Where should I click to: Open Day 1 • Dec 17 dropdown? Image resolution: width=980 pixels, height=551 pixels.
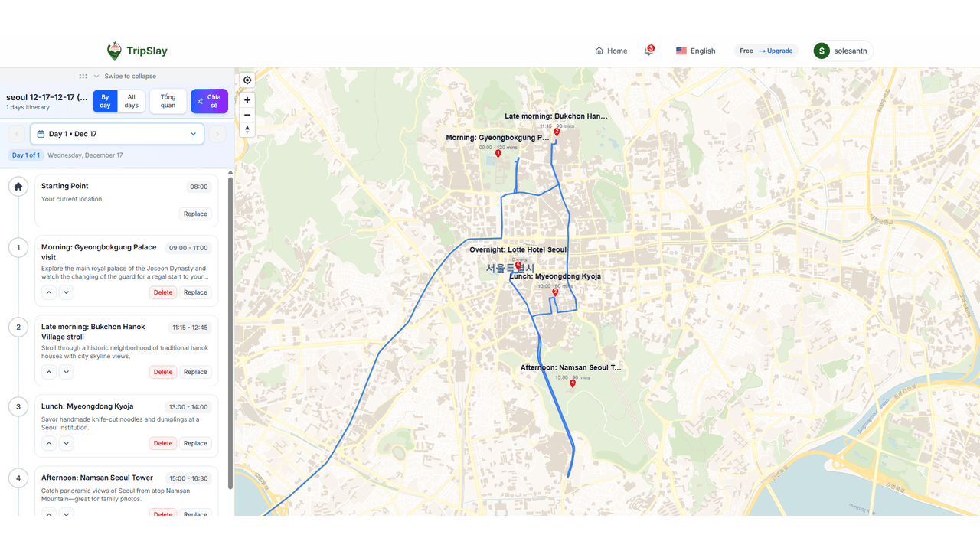pos(117,134)
